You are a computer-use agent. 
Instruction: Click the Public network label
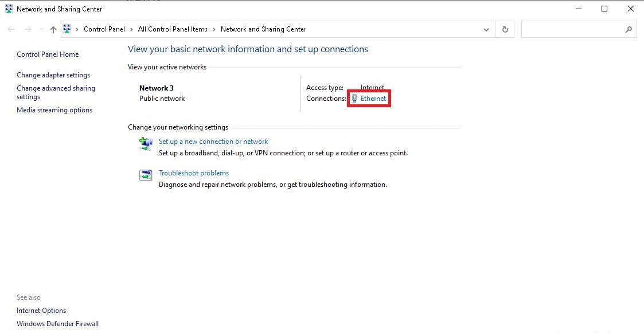tap(162, 99)
